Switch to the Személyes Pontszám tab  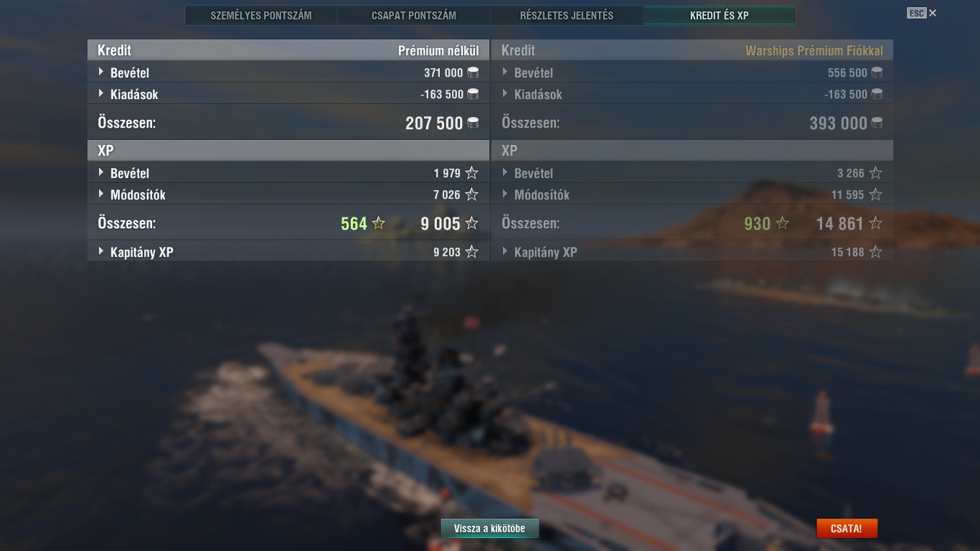point(261,15)
